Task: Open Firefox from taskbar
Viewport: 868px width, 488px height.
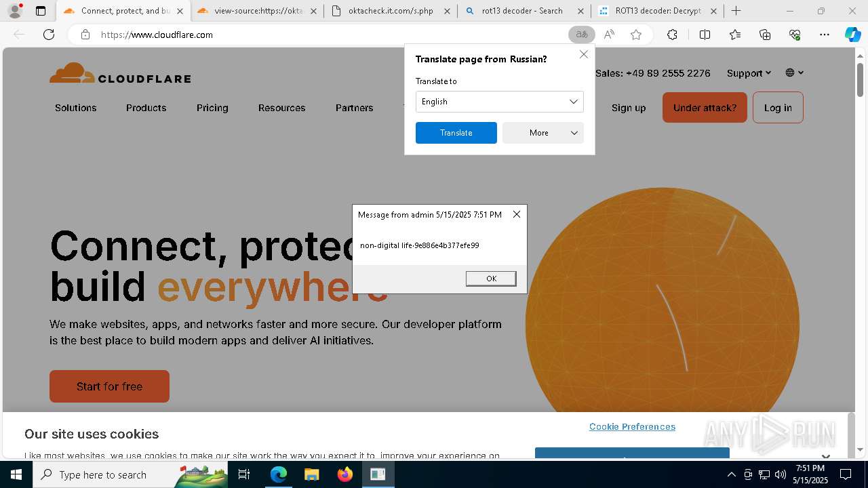Action: click(x=344, y=474)
